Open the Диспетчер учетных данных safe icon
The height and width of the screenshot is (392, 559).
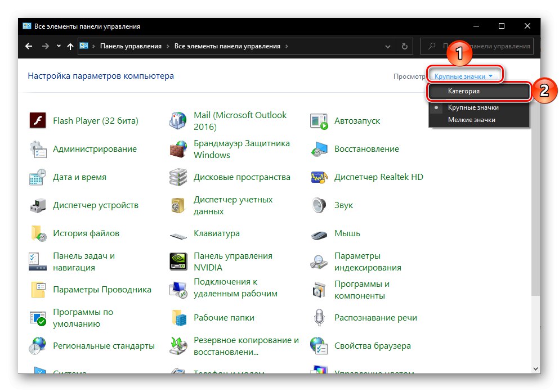coord(178,205)
